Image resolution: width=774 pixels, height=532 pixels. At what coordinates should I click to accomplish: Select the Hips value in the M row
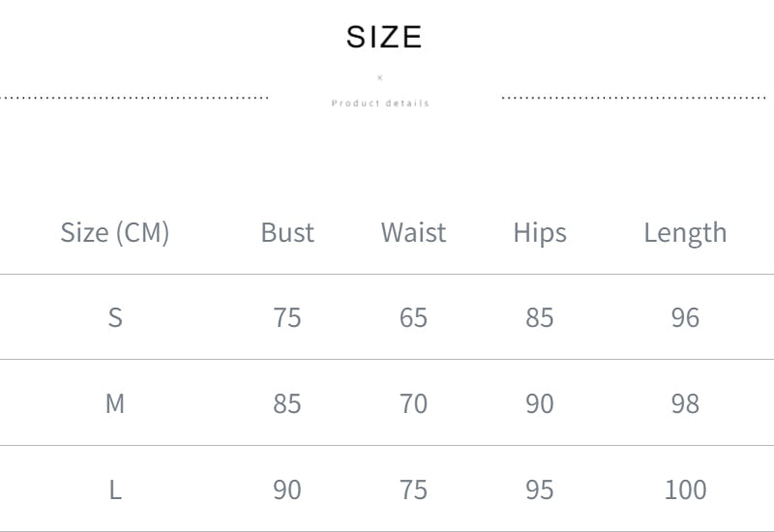(x=540, y=403)
